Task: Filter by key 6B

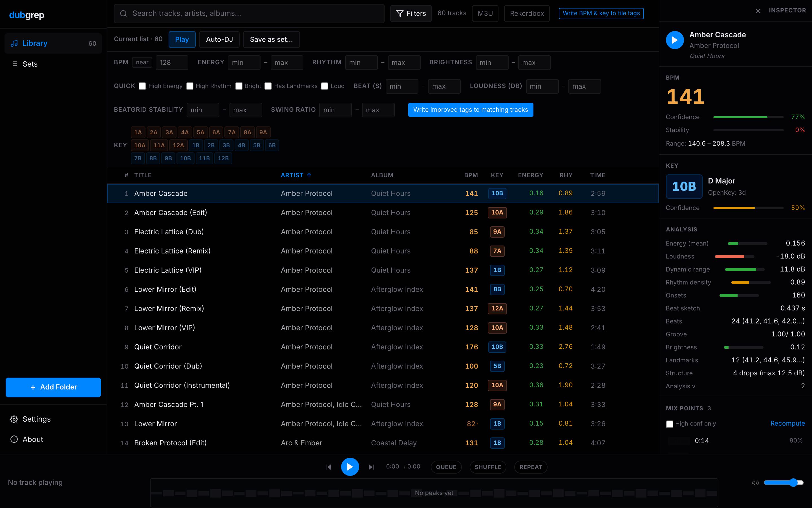Action: [x=272, y=145]
